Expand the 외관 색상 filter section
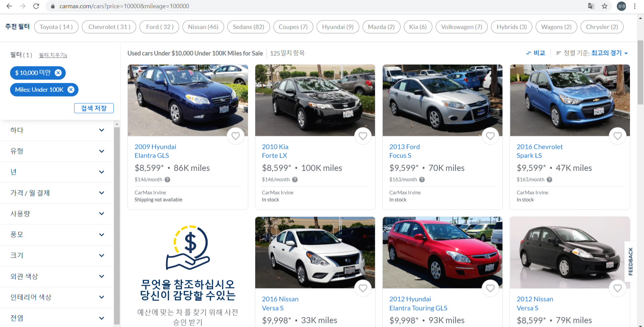 coord(57,276)
